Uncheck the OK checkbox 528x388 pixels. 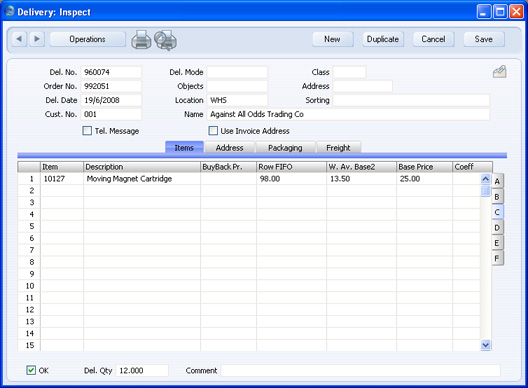pyautogui.click(x=31, y=370)
